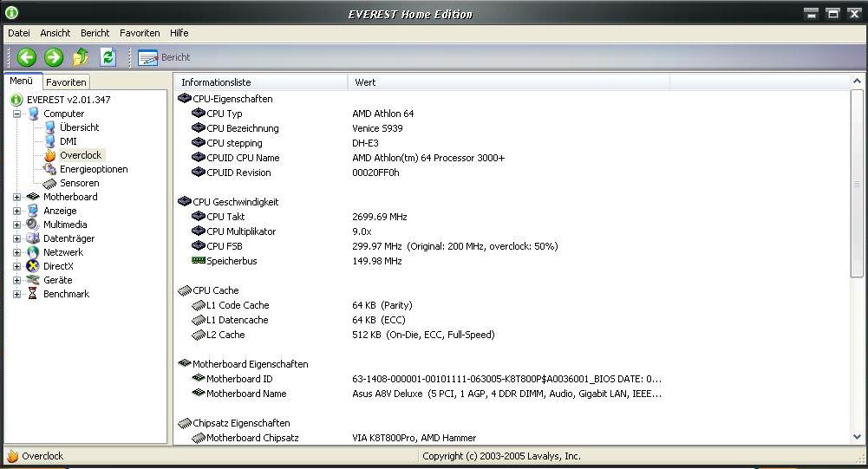Viewport: 868px width, 469px height.
Task: Click the DirectX icon in tree
Action: [33, 266]
